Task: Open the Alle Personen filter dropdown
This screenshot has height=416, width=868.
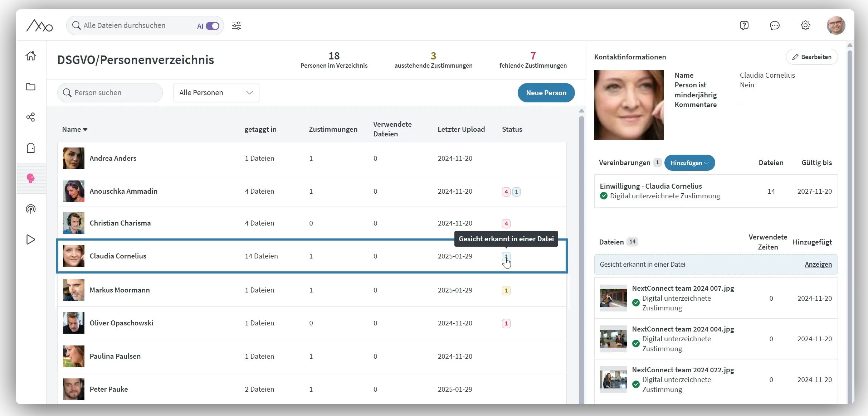Action: (x=216, y=93)
